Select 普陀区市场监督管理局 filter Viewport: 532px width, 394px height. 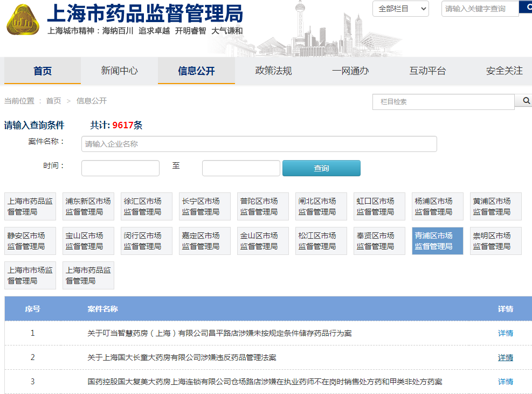263,206
